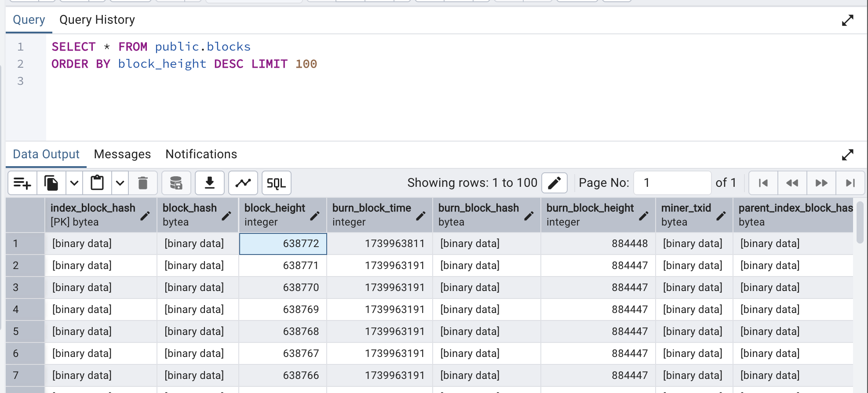Click the select-all grid corner cell
Image resolution: width=868 pixels, height=393 pixels.
coord(25,215)
